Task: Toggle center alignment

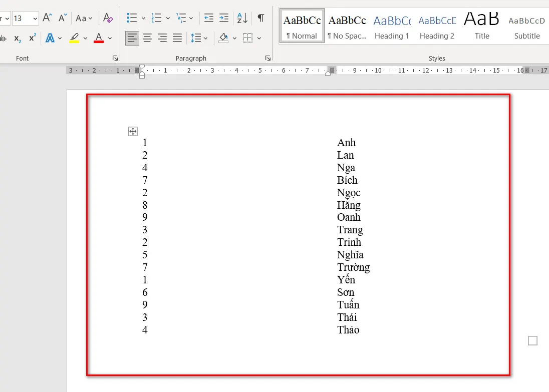Action: coord(147,38)
